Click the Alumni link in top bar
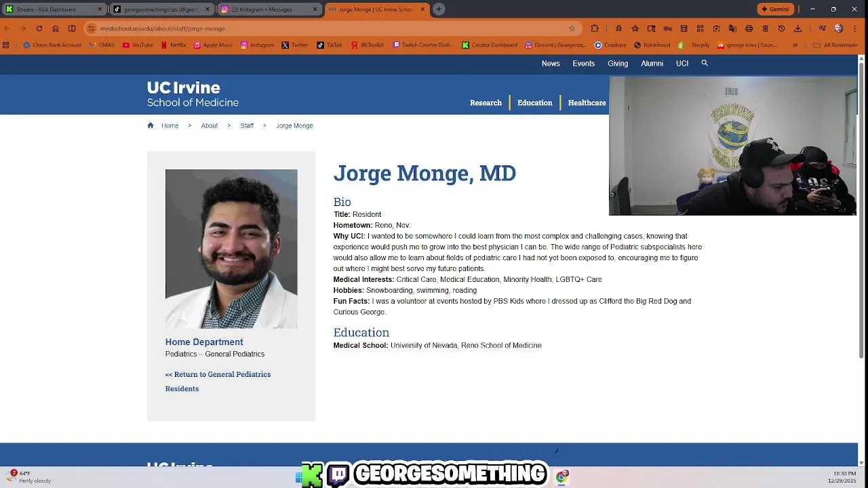Image resolution: width=868 pixels, height=488 pixels. tap(652, 64)
